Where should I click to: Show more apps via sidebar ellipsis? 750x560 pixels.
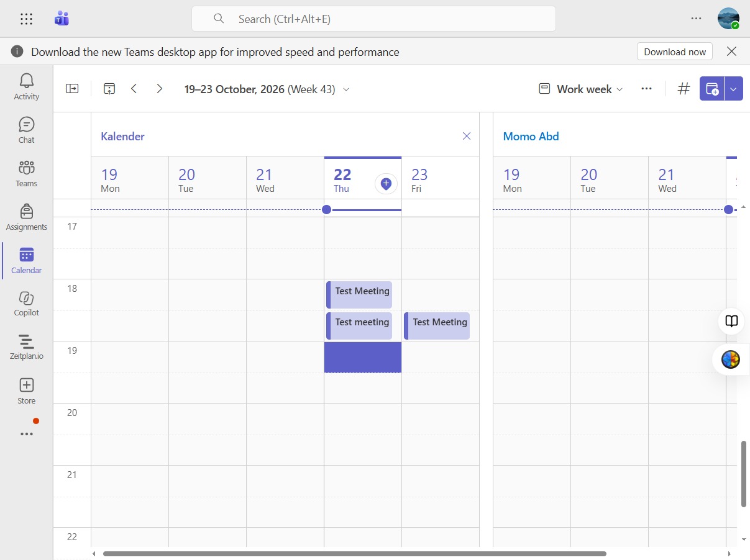[x=27, y=434]
